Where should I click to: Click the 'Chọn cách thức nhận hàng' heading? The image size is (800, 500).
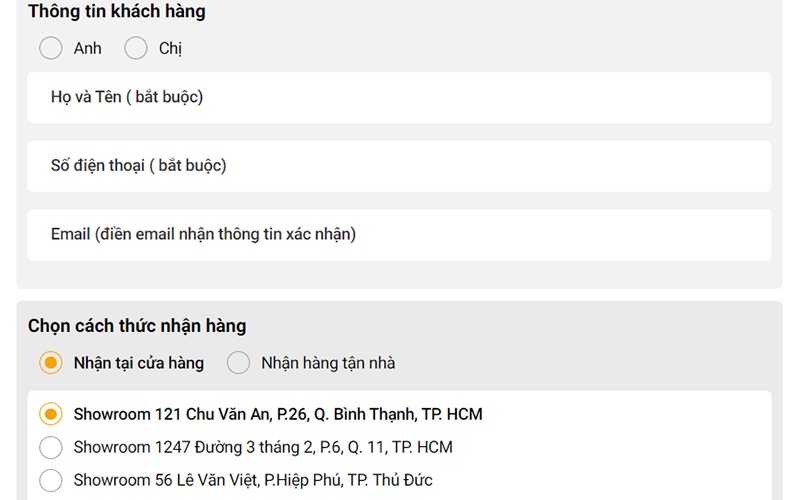(x=137, y=326)
